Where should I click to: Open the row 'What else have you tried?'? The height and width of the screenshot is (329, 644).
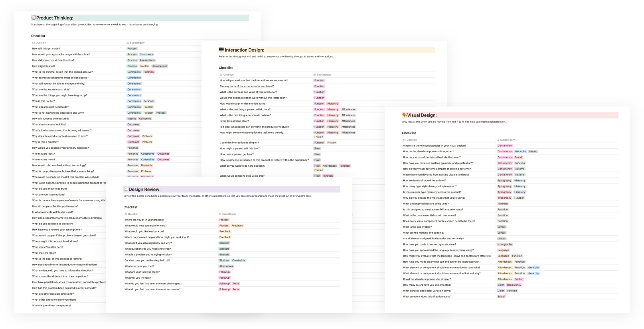[139, 266]
